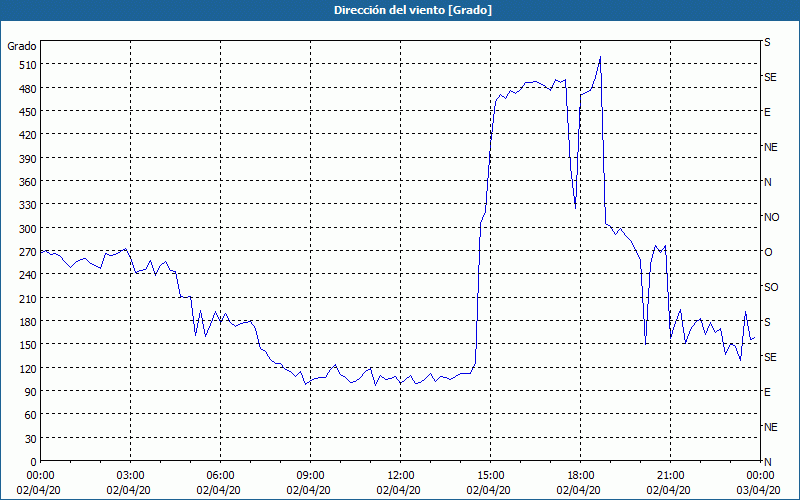Select the SE compass label beside the 480 gridline
Viewport: 800px width, 500px height.
point(770,77)
